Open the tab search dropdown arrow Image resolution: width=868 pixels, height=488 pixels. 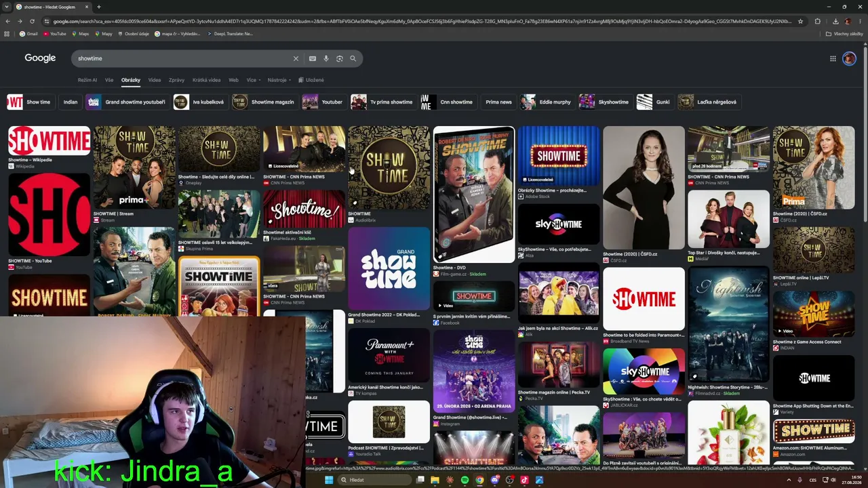point(7,7)
